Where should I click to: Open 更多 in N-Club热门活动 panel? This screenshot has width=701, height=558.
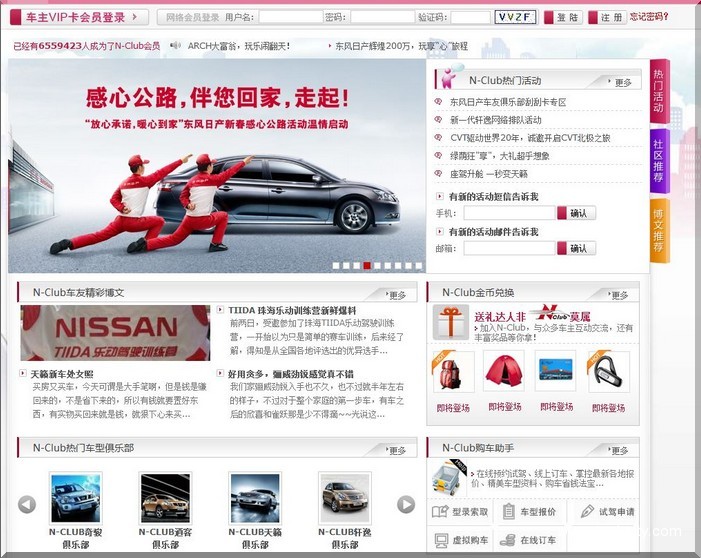click(622, 82)
